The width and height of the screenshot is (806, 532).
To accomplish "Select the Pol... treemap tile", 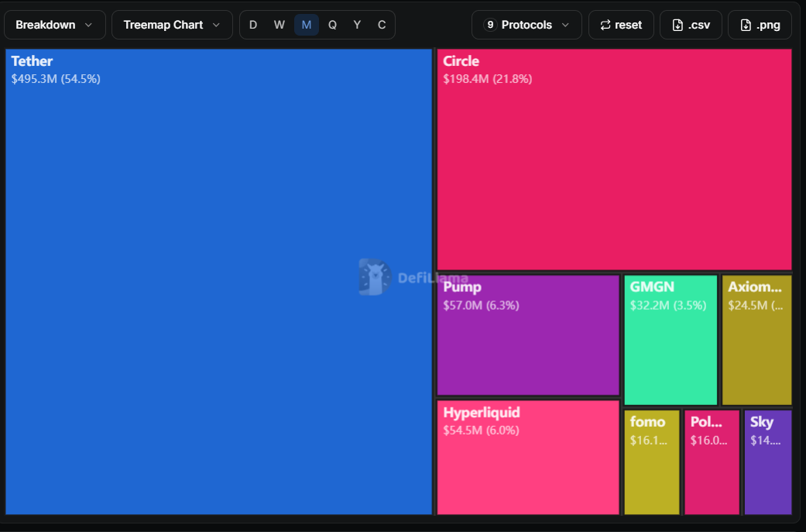I will point(712,462).
